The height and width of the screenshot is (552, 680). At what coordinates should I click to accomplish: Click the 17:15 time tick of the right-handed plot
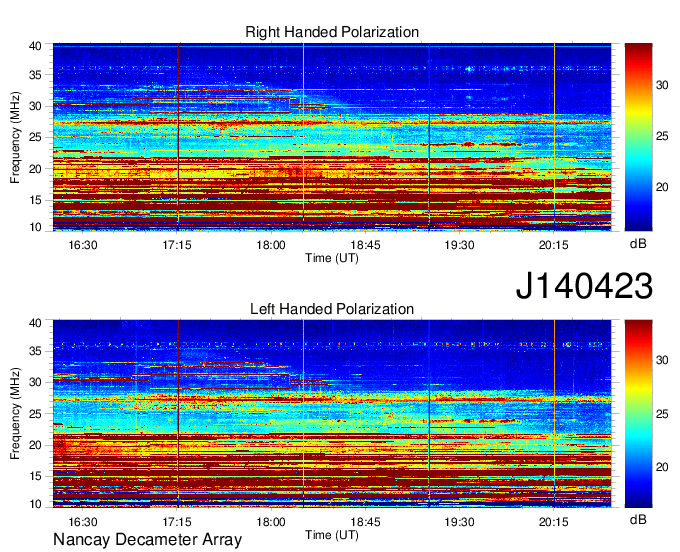point(177,245)
